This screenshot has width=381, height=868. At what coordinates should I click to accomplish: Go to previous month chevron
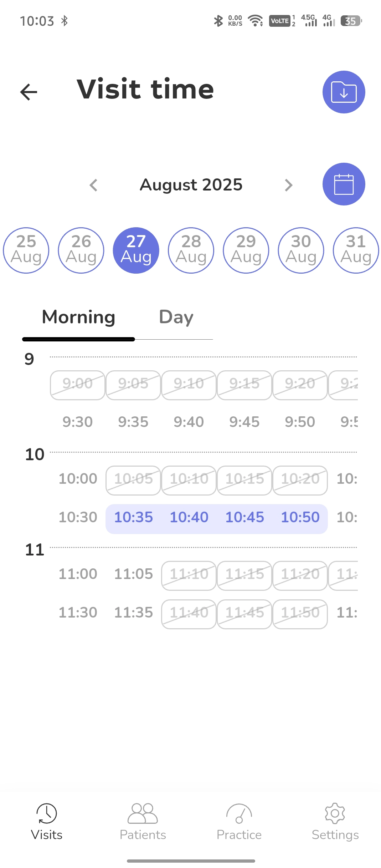(93, 185)
